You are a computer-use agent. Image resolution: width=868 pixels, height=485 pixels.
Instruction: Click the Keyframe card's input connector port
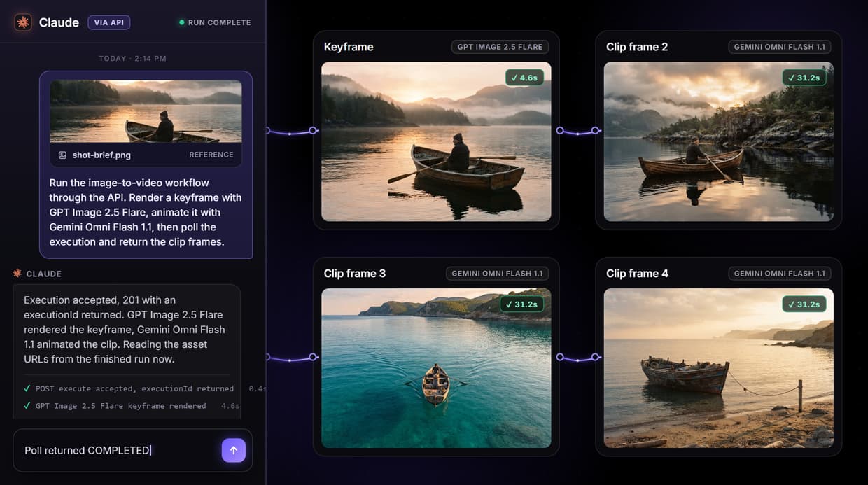[314, 130]
